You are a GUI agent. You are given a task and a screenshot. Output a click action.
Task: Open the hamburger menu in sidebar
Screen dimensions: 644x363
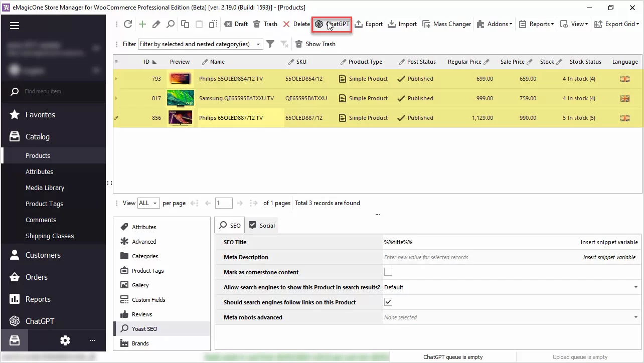click(15, 26)
